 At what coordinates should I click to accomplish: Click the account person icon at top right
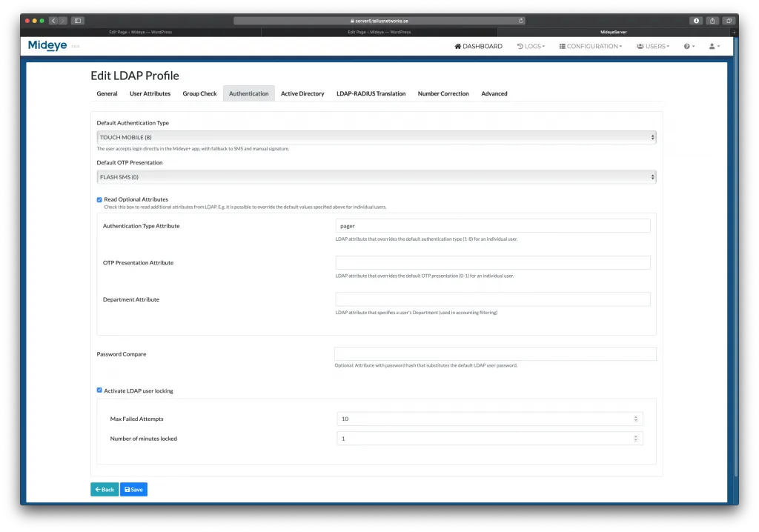point(712,46)
